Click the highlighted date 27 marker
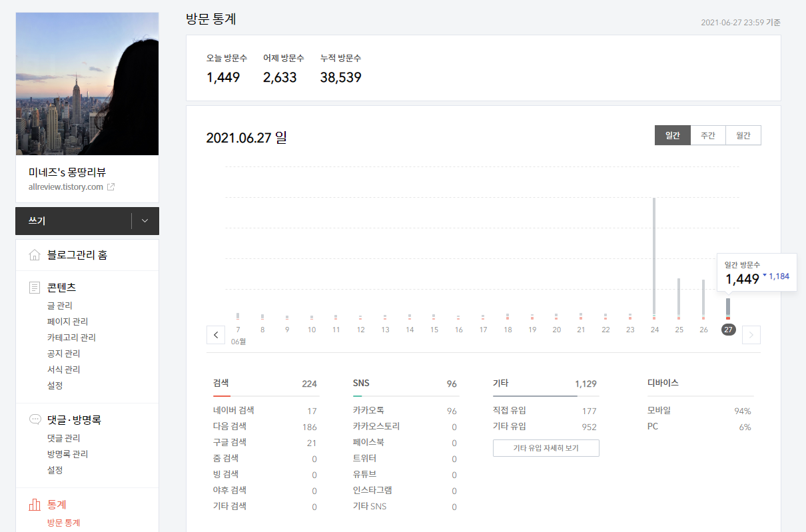Image resolution: width=806 pixels, height=532 pixels. point(728,330)
